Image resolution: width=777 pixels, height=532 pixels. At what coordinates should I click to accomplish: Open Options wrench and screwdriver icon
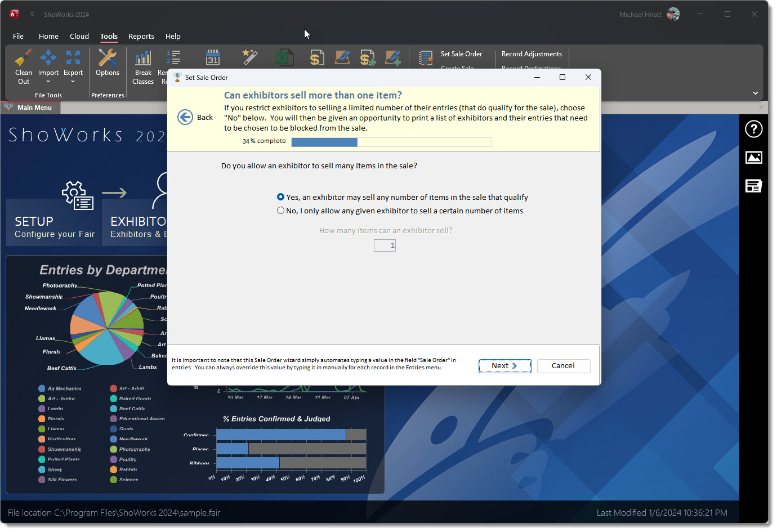click(107, 58)
